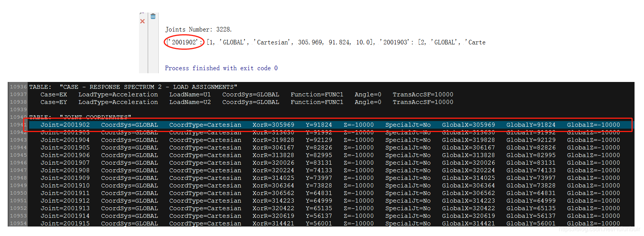Select LoadName=U2 text

[x=190, y=102]
